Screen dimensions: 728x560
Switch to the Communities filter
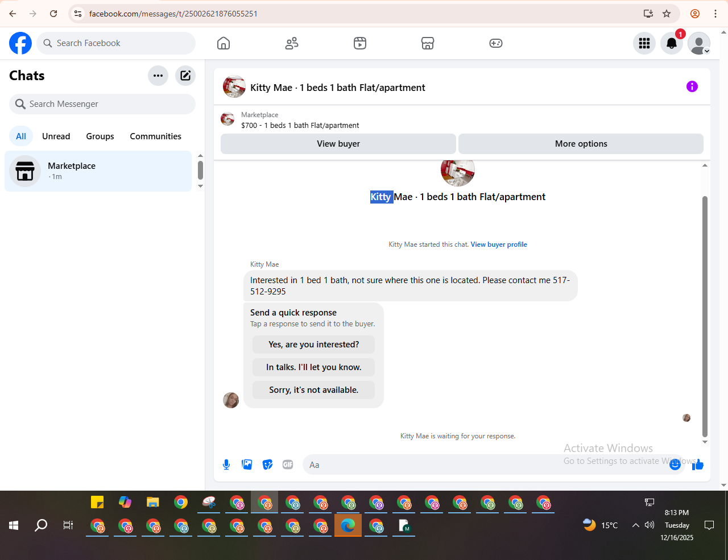156,136
